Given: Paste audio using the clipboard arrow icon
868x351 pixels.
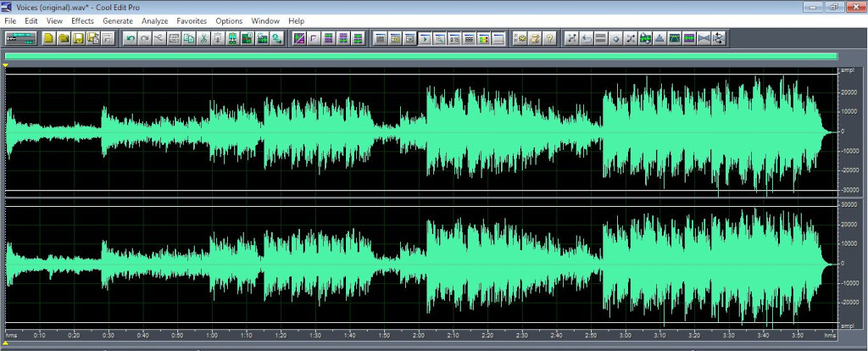Looking at the screenshot, I should click(218, 38).
